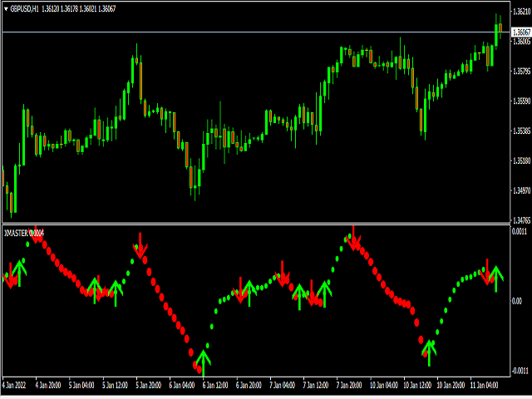Click the -0.0011 indicator scale value
Viewport: 532px width, 399px height.
519,370
